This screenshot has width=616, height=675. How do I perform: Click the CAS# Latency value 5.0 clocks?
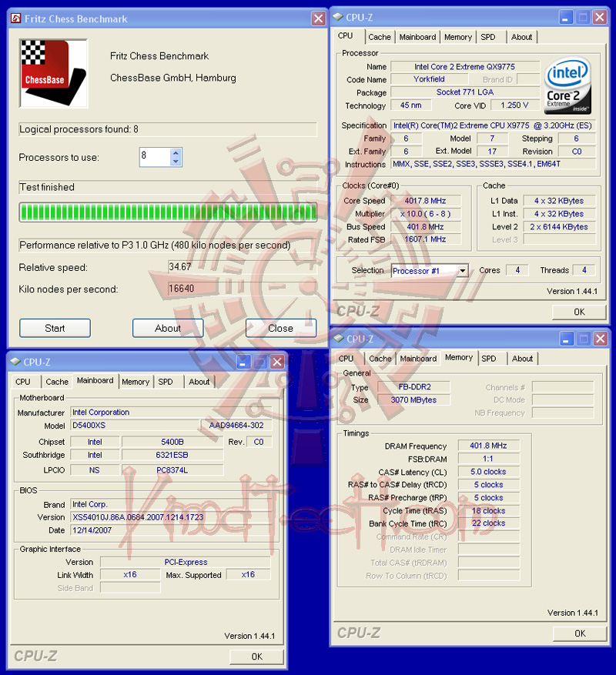[x=488, y=472]
